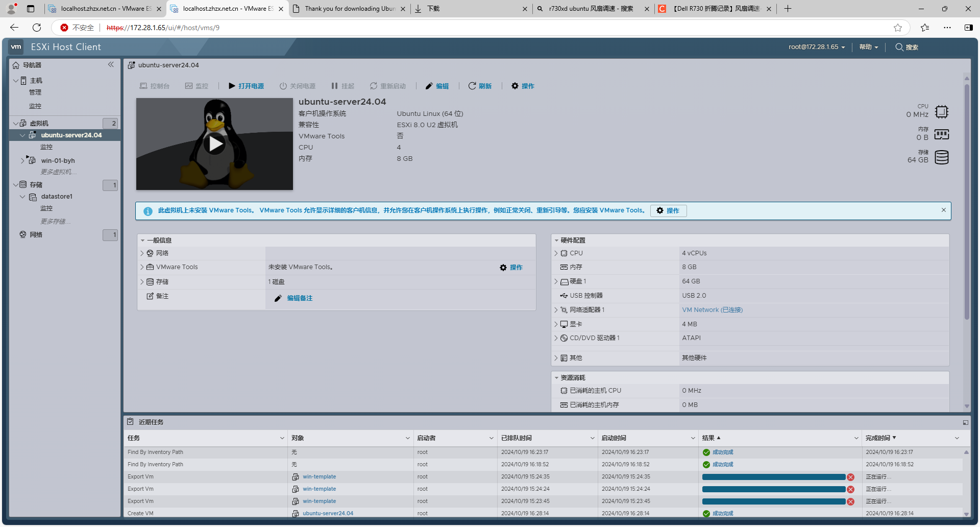Expand the 硬盘 1 hardware row

tap(556, 281)
